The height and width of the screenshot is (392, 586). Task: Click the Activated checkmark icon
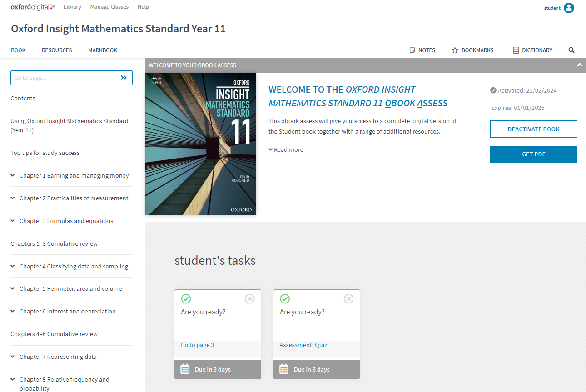(493, 90)
